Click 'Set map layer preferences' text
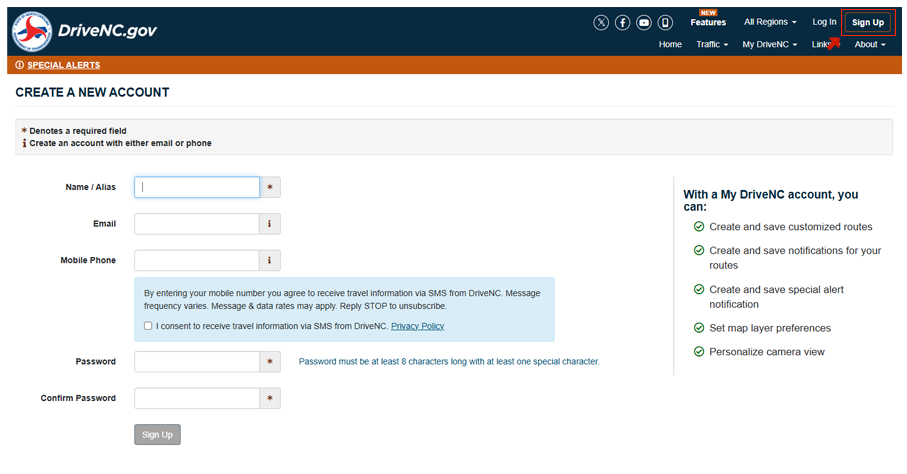The image size is (907, 474). tap(770, 328)
